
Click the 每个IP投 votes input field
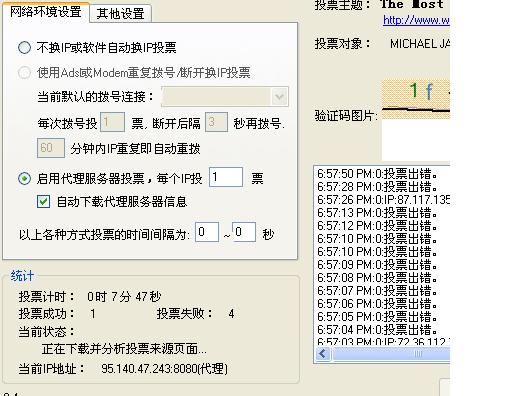(226, 177)
